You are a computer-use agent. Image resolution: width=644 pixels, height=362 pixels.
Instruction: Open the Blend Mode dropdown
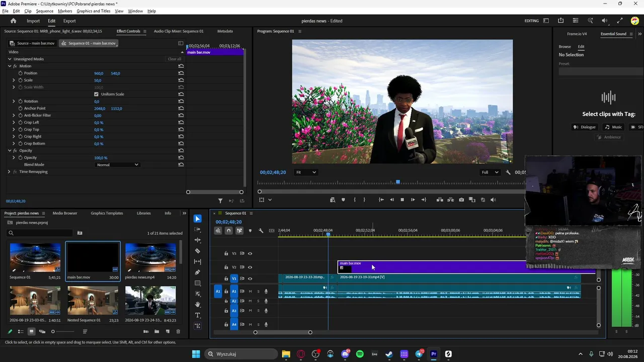coord(117,165)
